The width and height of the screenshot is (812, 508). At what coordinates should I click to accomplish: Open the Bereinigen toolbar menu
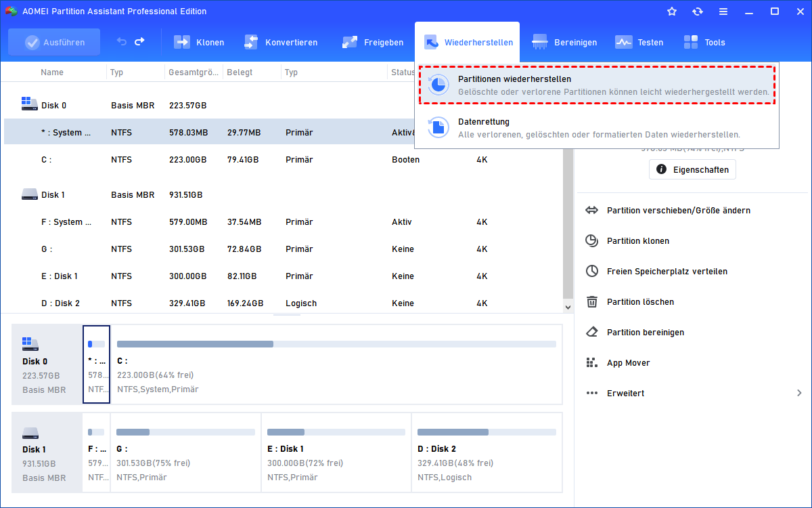pyautogui.click(x=565, y=42)
